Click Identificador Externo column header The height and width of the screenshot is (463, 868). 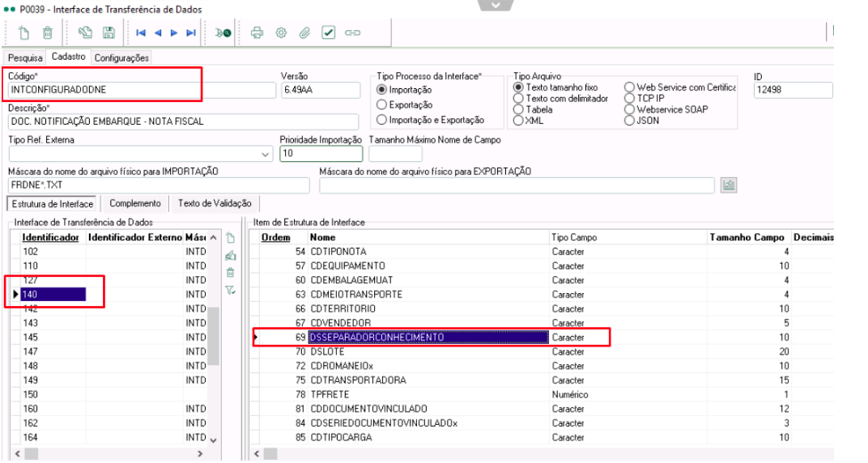pyautogui.click(x=135, y=237)
